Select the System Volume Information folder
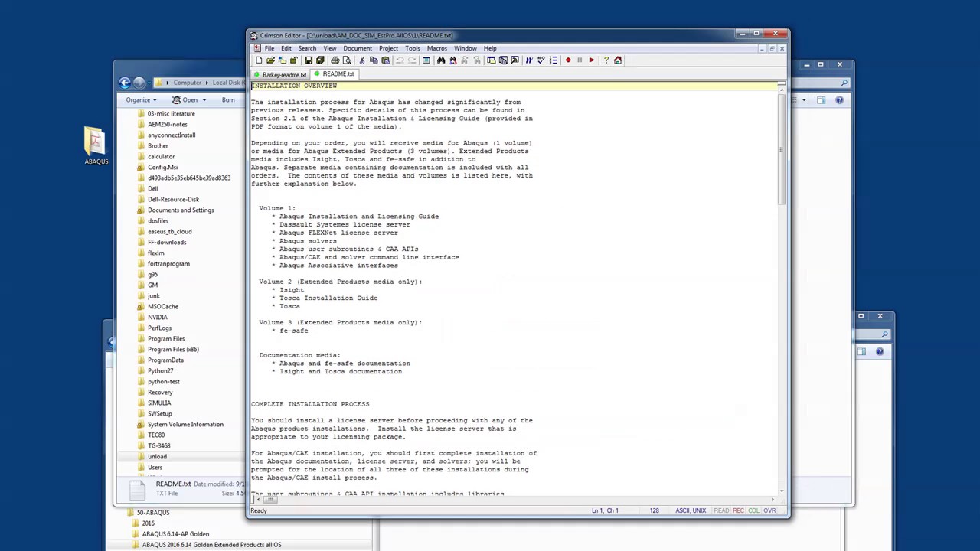This screenshot has width=980, height=551. (185, 424)
